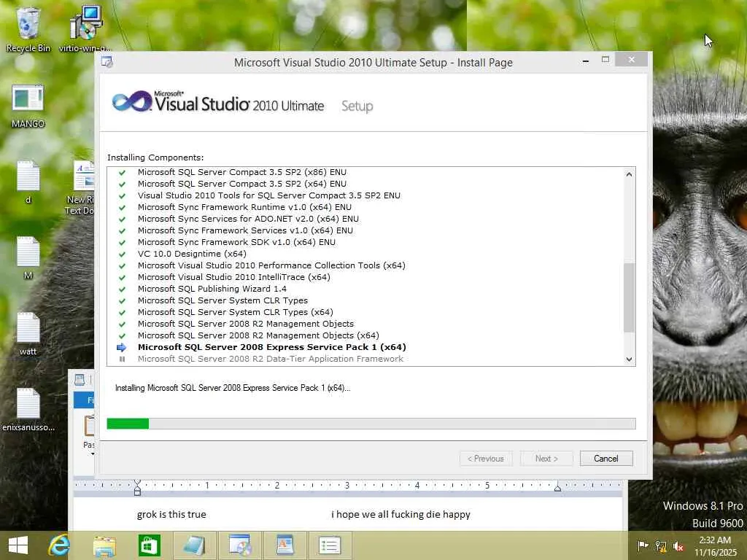
Task: Click the muted volume tray icon
Action: tap(678, 545)
